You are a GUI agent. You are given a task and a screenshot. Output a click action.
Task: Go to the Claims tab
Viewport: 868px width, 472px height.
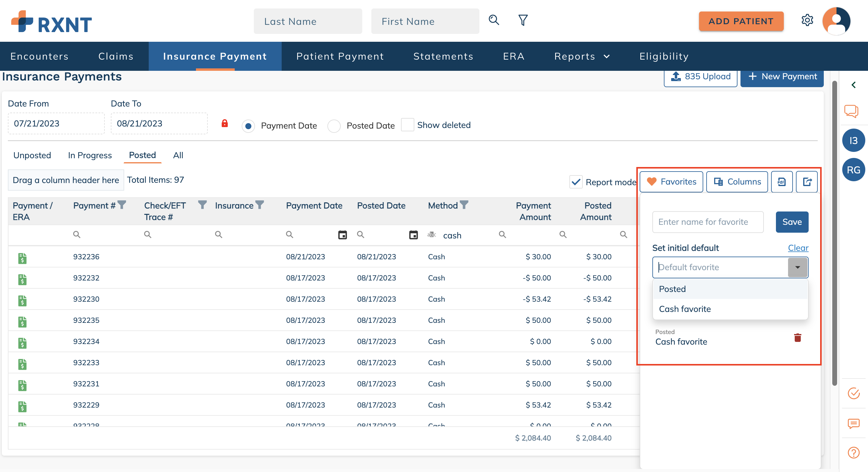(116, 56)
